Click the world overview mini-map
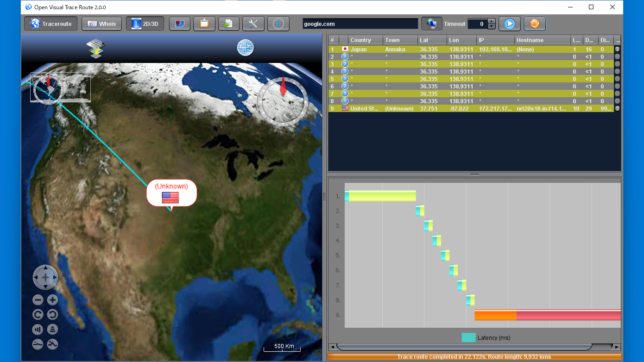This screenshot has width=644, height=362. [61, 87]
